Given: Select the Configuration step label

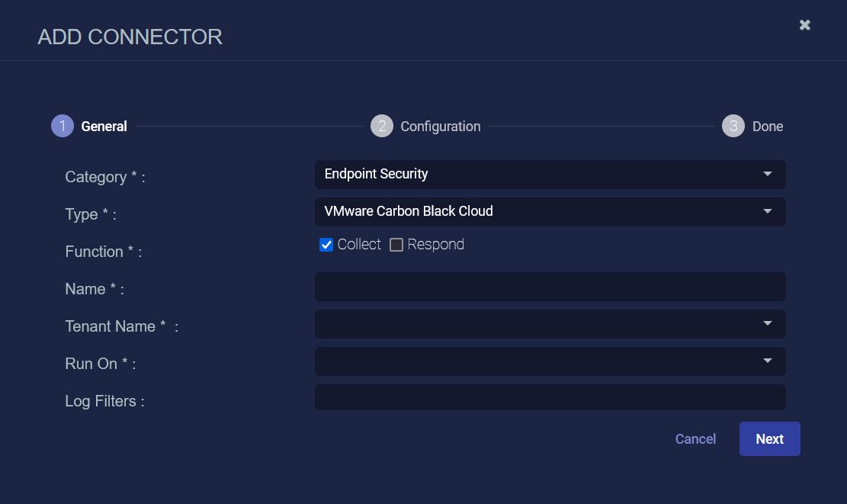Looking at the screenshot, I should (440, 127).
